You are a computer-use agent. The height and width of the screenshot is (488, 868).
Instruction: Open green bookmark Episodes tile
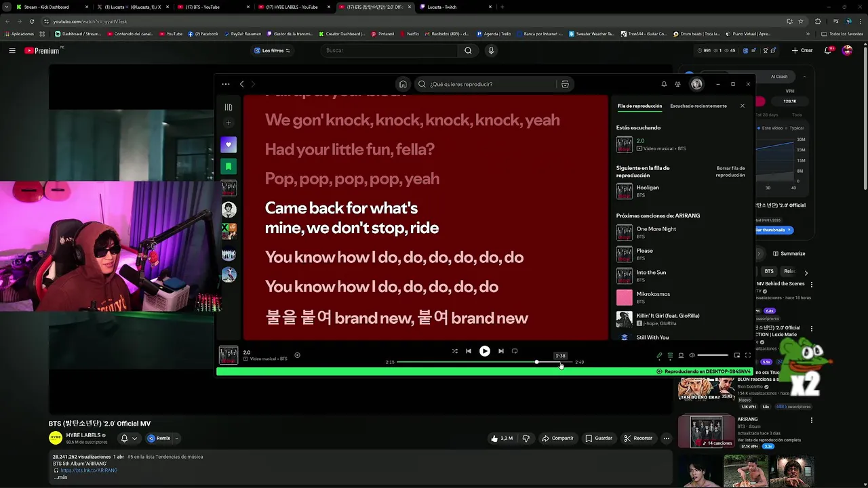(229, 166)
